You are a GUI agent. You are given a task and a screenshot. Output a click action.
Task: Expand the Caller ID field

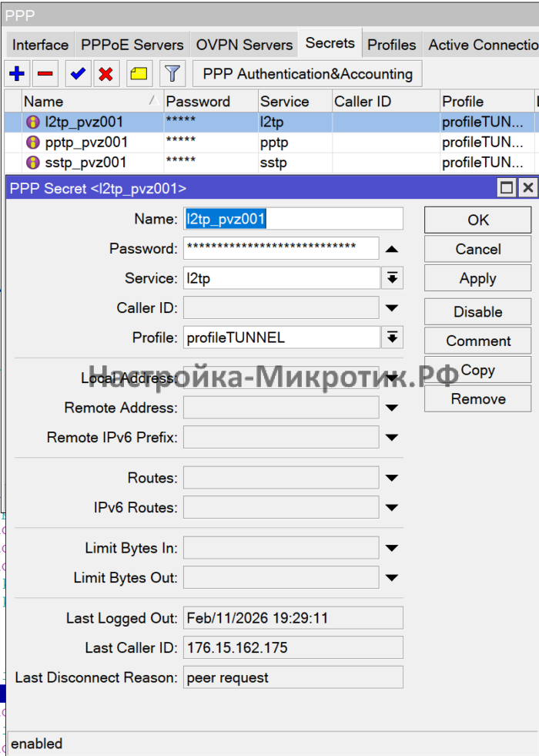pos(392,308)
